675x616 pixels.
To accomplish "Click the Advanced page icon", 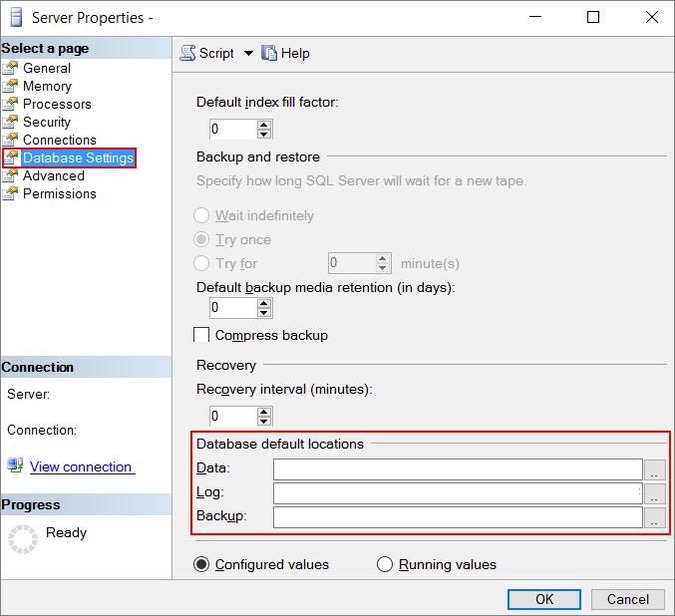I will [x=10, y=176].
